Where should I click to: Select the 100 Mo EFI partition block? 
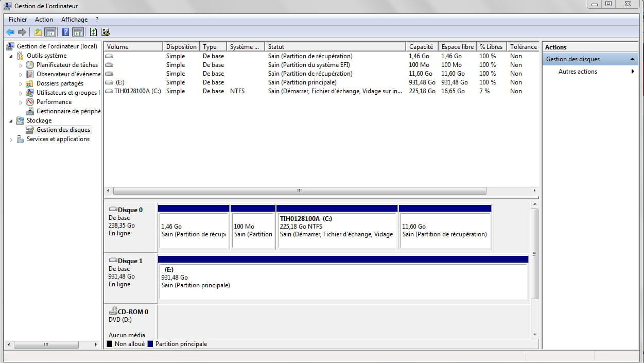click(253, 227)
